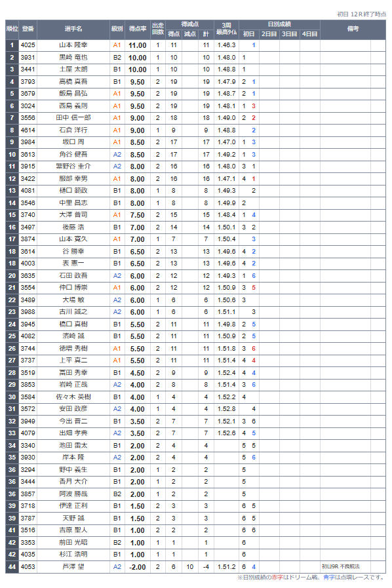Select registration number 3444
This screenshot has width=392, height=588.
click(28, 482)
